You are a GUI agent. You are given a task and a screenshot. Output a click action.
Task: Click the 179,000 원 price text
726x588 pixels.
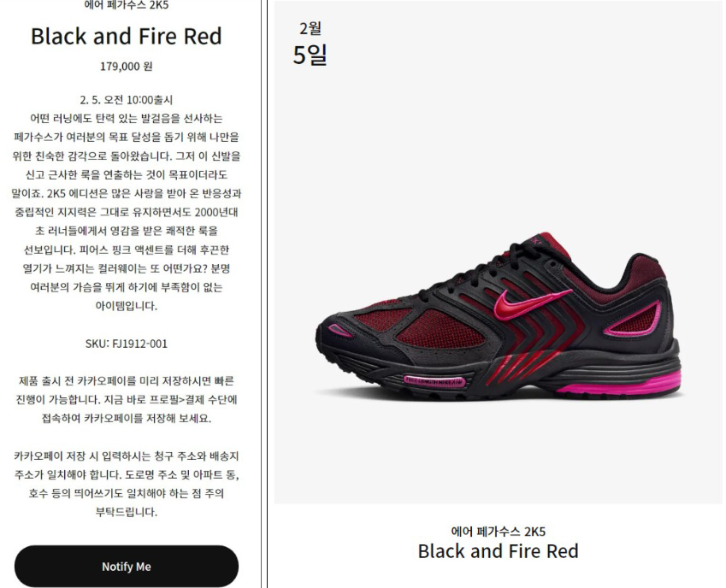[127, 66]
